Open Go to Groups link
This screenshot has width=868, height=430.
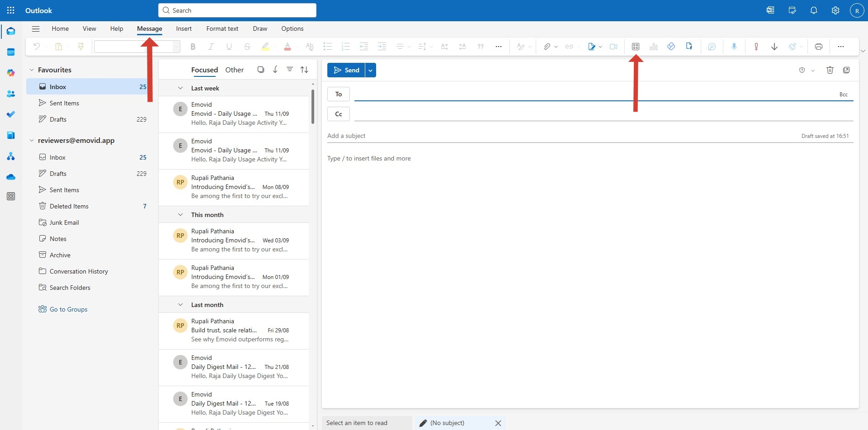click(x=68, y=309)
